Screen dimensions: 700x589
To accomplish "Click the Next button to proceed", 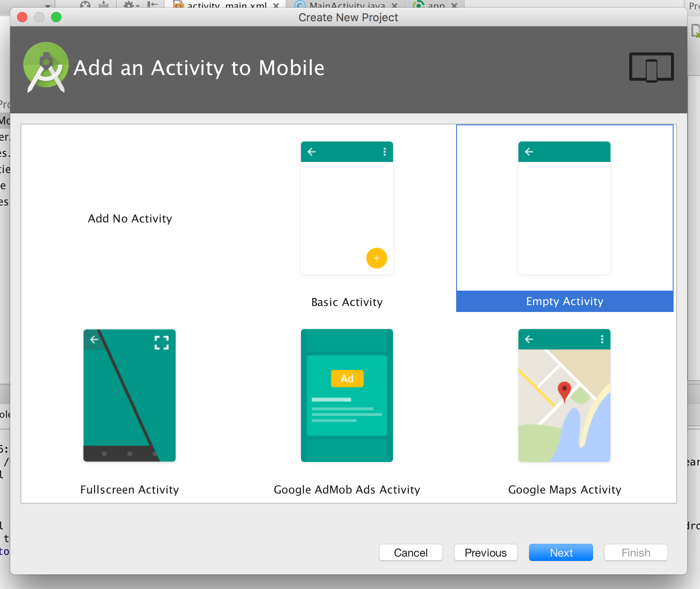I will click(561, 552).
